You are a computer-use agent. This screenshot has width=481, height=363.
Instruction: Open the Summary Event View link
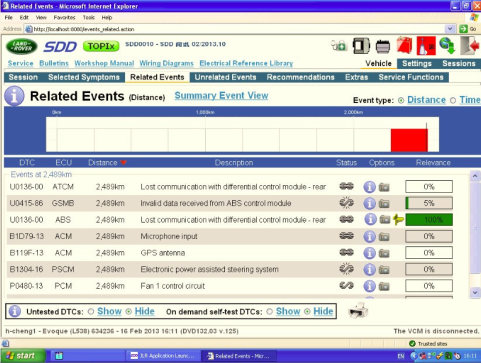[221, 96]
